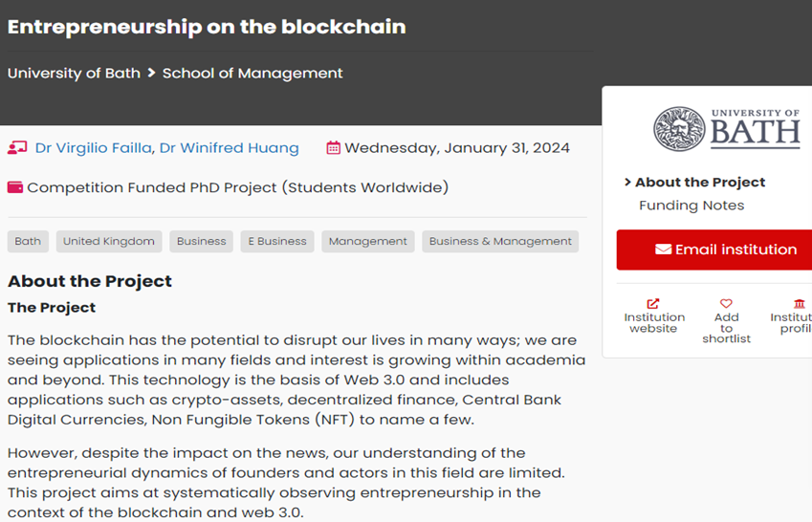Click the University of Bath breadcrumb
Image resolution: width=812 pixels, height=522 pixels.
[x=74, y=74]
